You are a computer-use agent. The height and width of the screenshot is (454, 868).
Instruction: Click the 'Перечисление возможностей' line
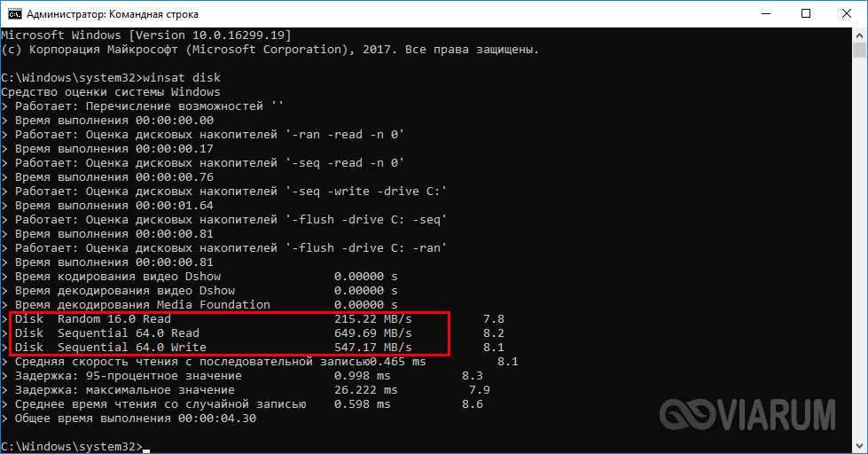[x=142, y=106]
